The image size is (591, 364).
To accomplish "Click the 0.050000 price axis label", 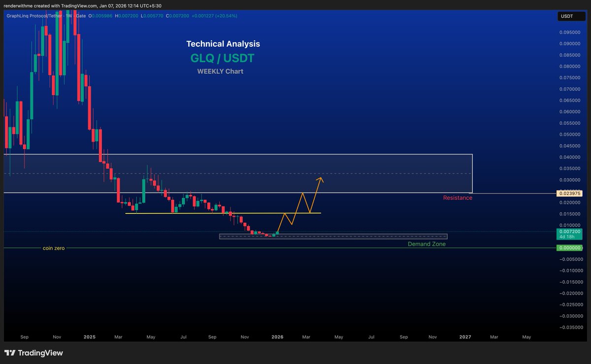I will pos(569,134).
